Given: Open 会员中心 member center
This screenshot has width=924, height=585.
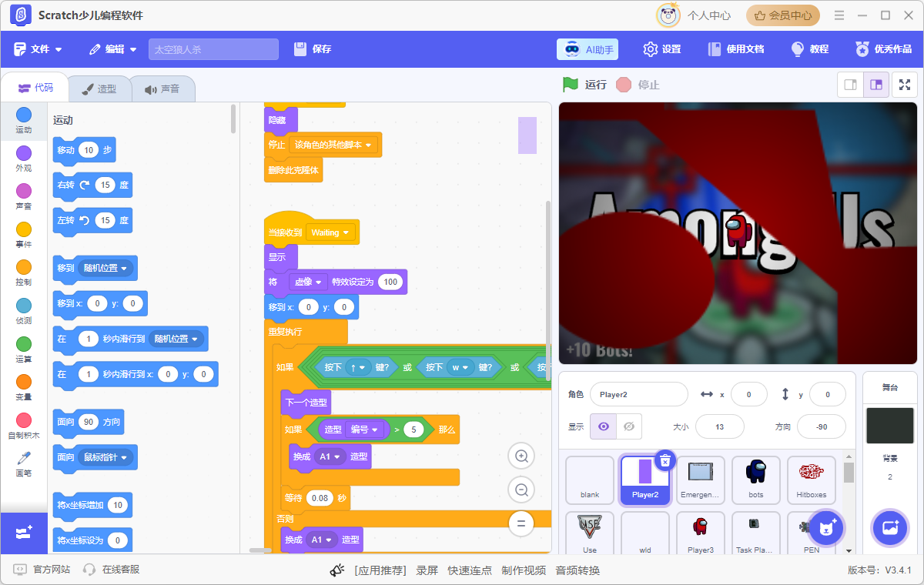Looking at the screenshot, I should [783, 15].
